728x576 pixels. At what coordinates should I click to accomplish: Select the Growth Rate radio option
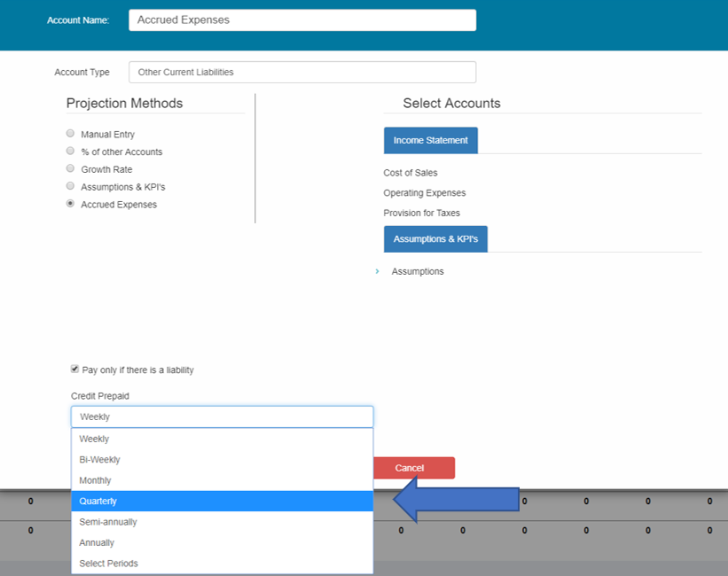coord(71,168)
